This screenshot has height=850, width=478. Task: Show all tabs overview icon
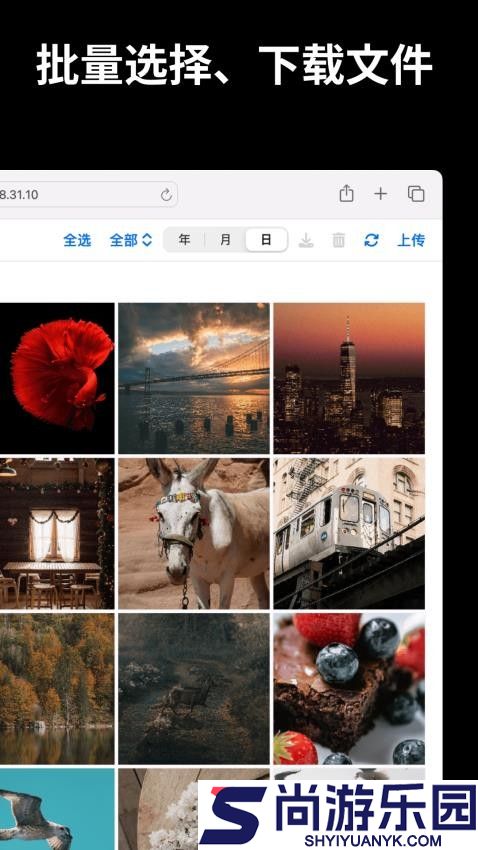tap(416, 194)
